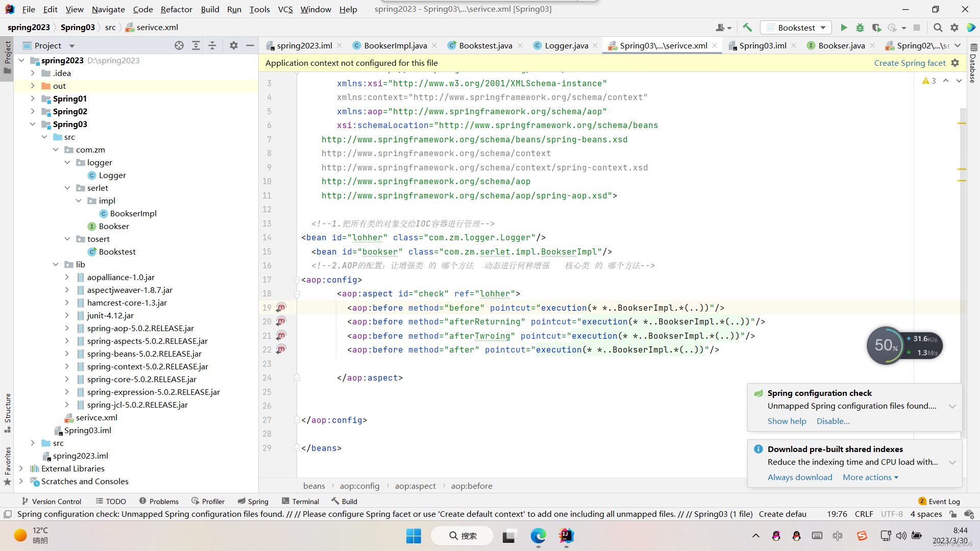Image resolution: width=980 pixels, height=551 pixels.
Task: Click the Build project hammer icon
Action: click(747, 28)
